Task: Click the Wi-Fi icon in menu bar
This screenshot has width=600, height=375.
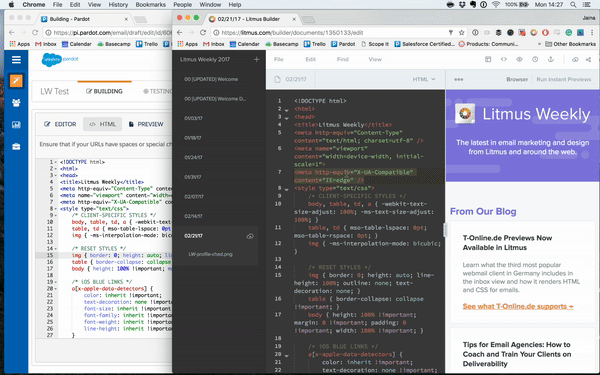Action: (x=496, y=5)
